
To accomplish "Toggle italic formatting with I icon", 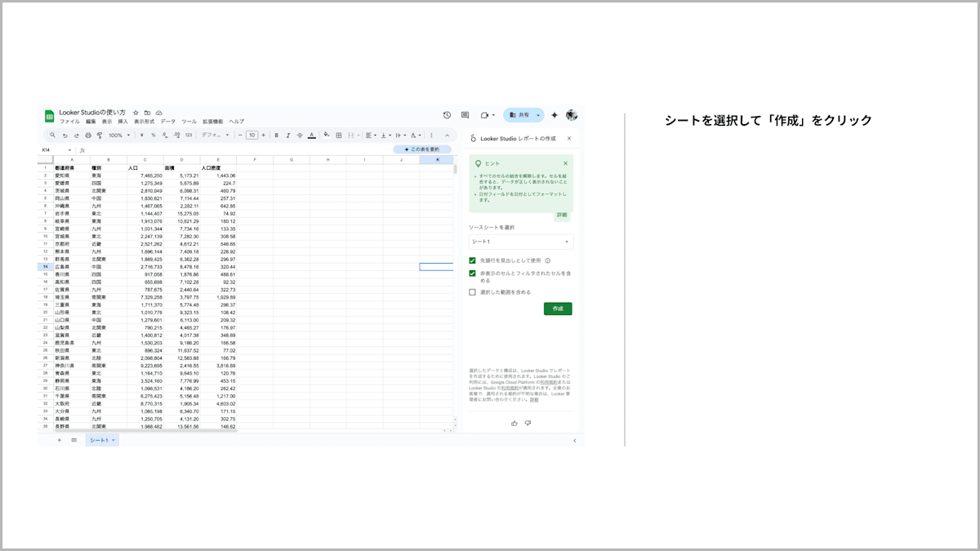I will (x=288, y=136).
